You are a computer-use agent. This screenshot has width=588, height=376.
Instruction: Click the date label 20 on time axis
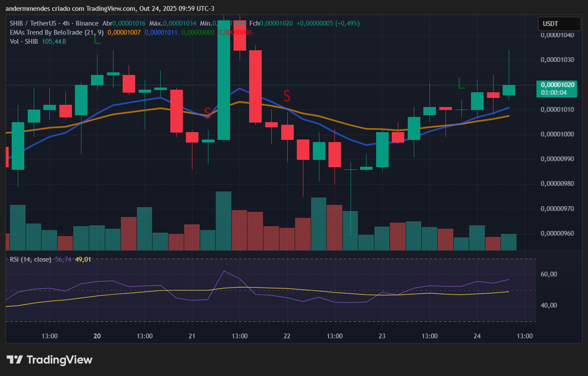(x=97, y=336)
